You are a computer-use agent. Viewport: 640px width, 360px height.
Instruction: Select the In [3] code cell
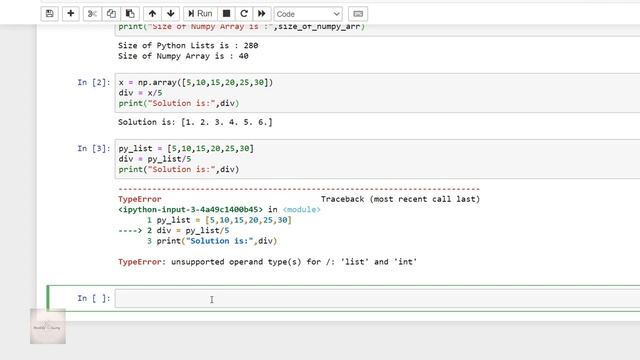click(x=378, y=159)
